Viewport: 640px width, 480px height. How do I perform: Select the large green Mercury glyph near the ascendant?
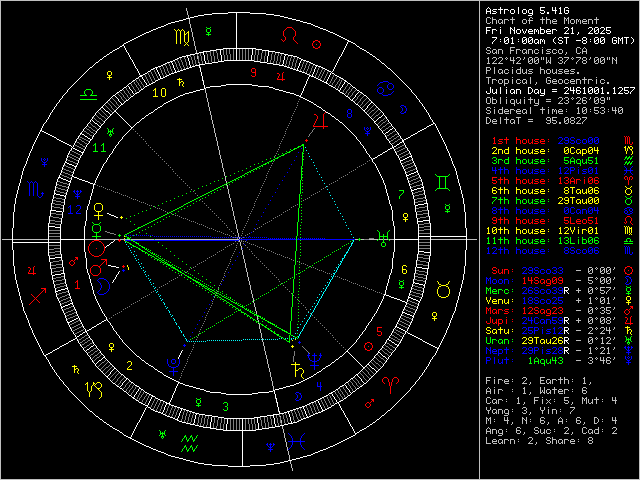coord(96,231)
